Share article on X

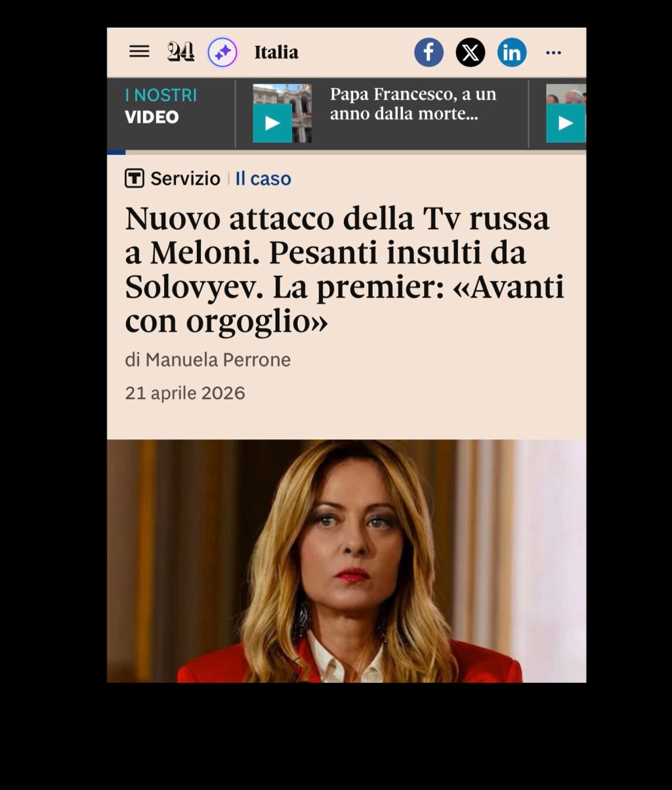click(x=471, y=53)
